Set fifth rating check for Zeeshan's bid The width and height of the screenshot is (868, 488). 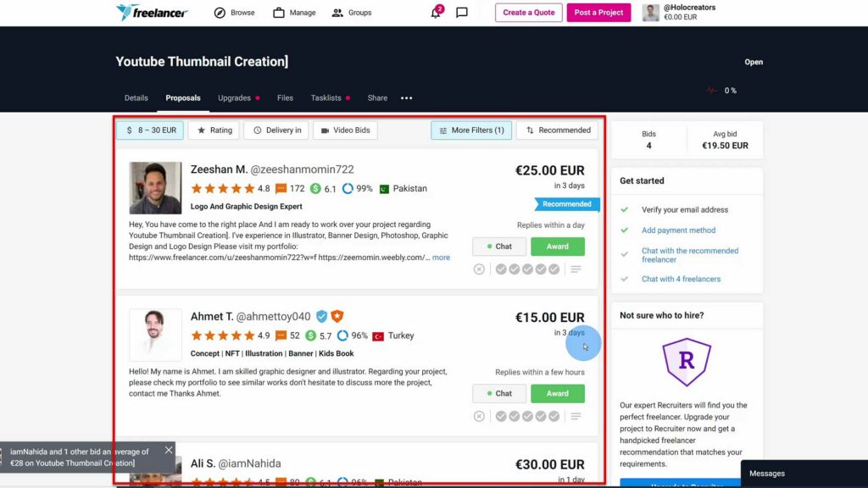(x=554, y=269)
